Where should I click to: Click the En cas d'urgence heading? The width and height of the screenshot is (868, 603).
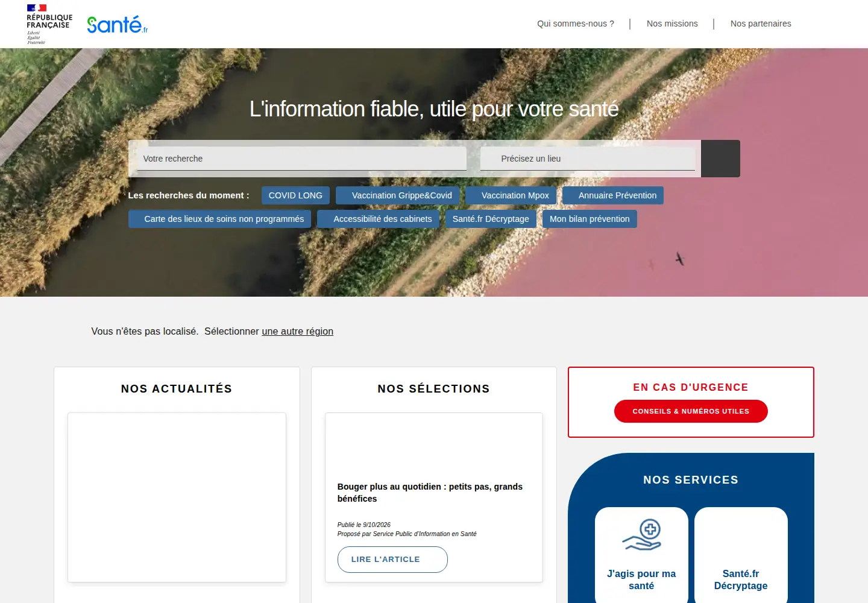[691, 387]
